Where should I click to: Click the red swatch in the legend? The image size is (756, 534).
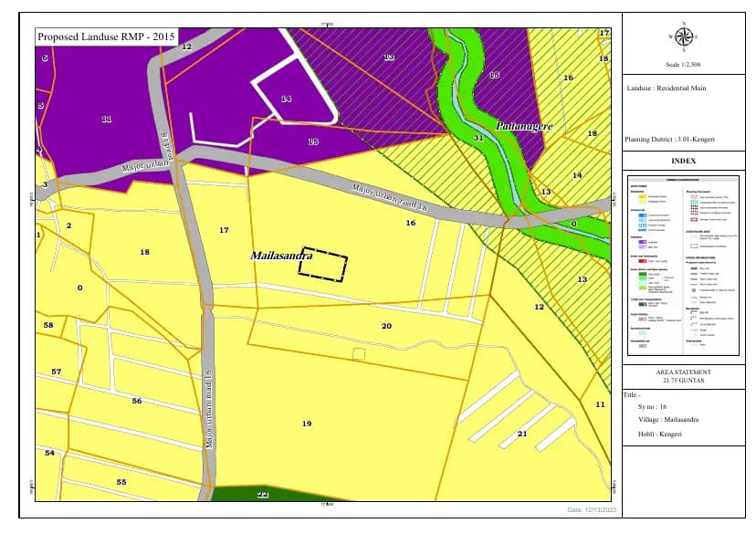point(643,261)
